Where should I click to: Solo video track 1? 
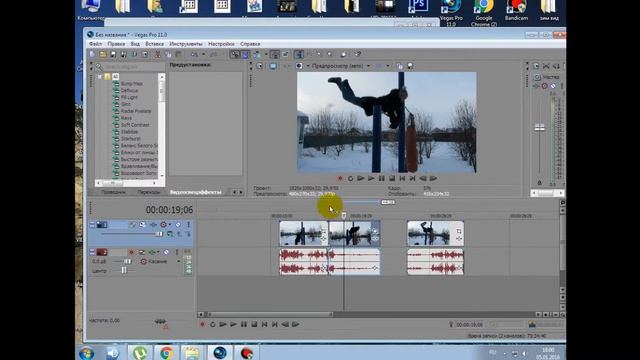[188, 224]
